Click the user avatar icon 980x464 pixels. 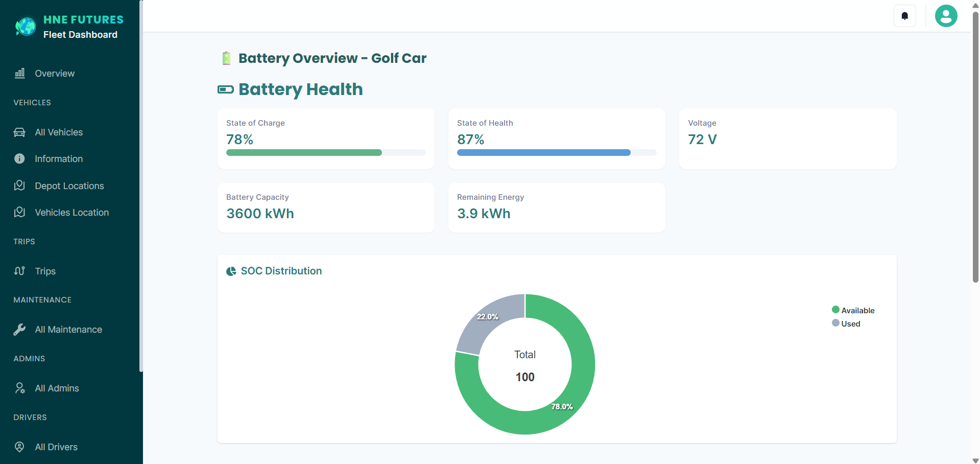(946, 16)
